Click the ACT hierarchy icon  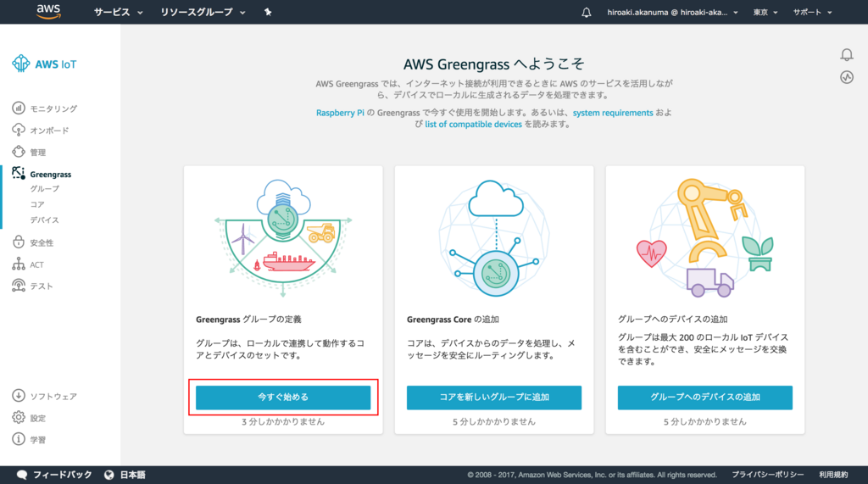(x=19, y=264)
